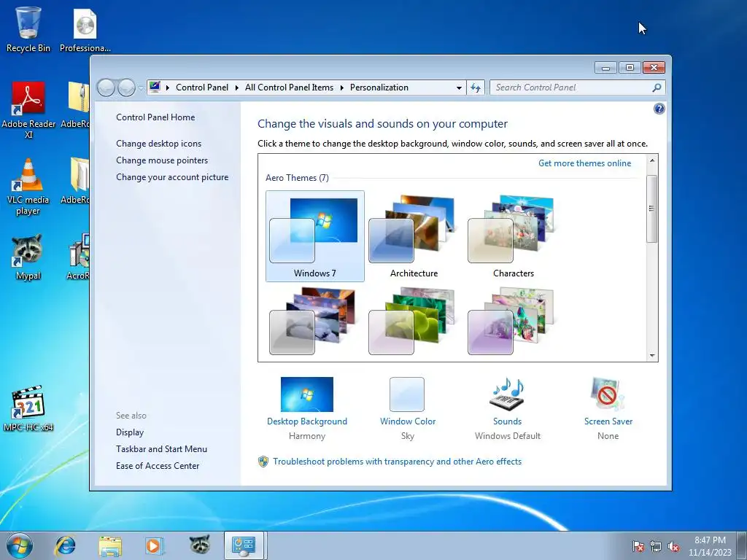Viewport: 747px width, 560px height.
Task: Expand the arrow after Control Panel breadcrumb
Action: click(237, 87)
